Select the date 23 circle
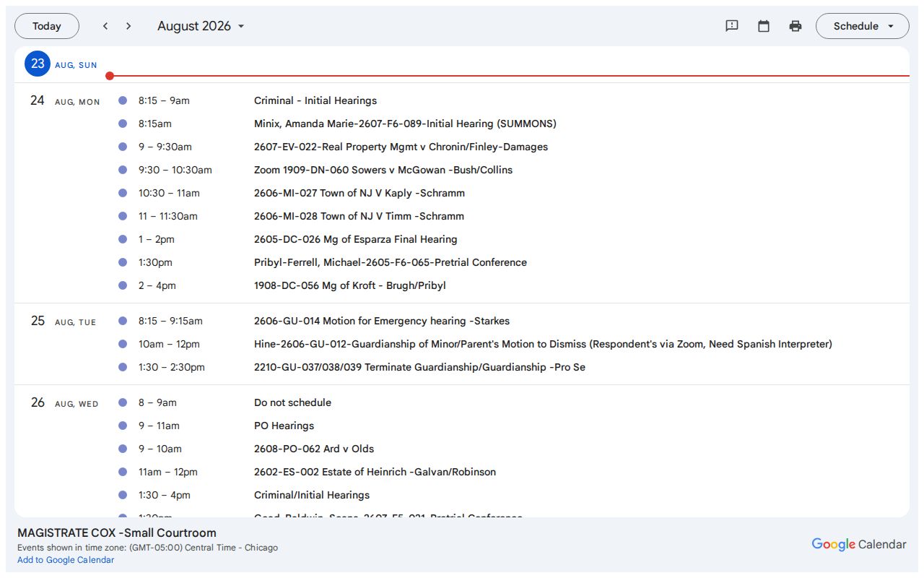 [38, 64]
